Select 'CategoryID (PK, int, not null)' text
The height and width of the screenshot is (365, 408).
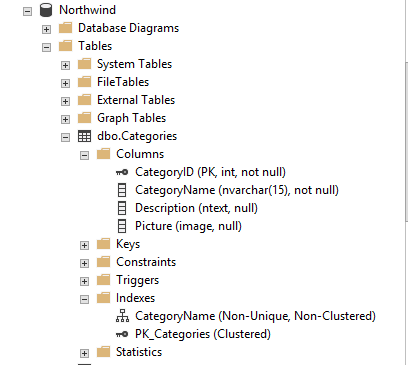click(x=210, y=172)
